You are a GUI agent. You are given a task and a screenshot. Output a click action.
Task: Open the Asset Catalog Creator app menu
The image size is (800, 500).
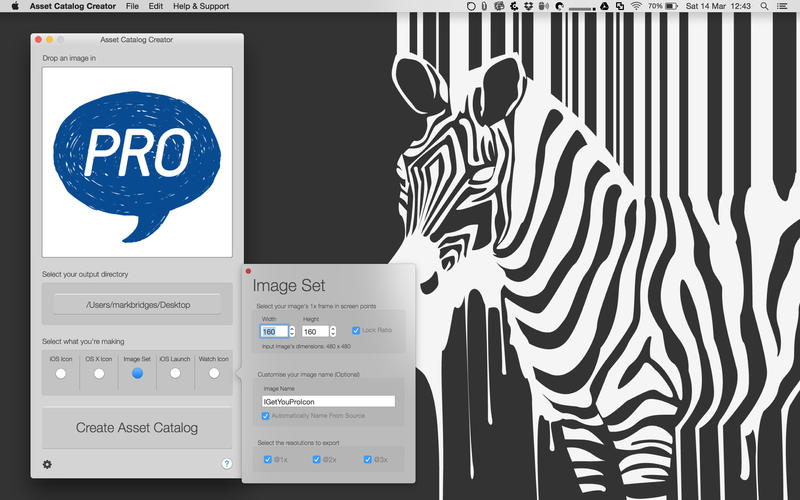pyautogui.click(x=72, y=6)
